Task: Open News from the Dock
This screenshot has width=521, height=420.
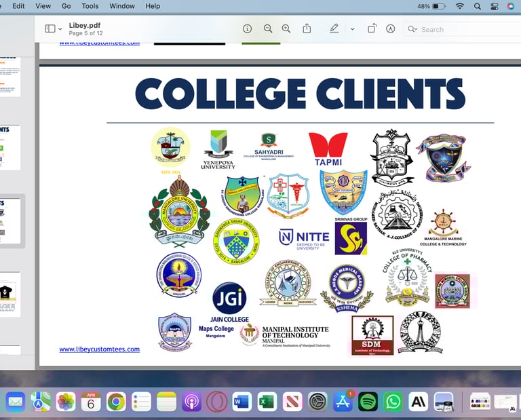Action: [x=292, y=402]
